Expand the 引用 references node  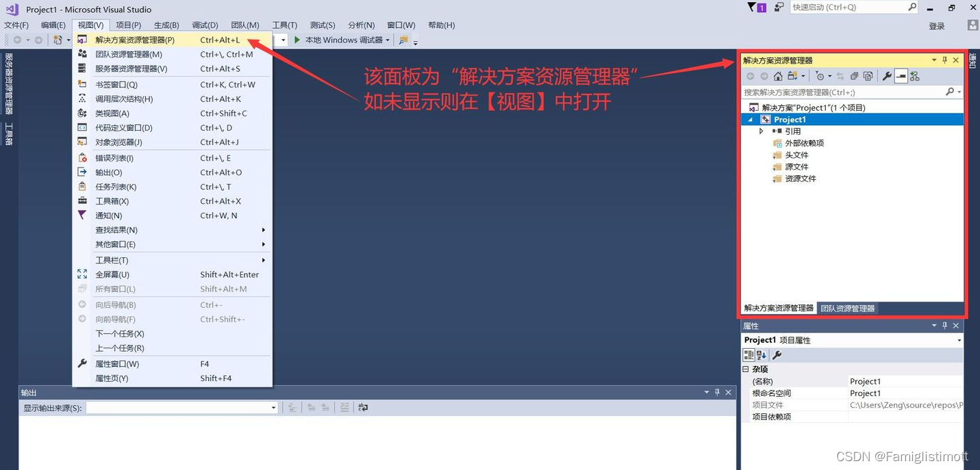click(762, 131)
